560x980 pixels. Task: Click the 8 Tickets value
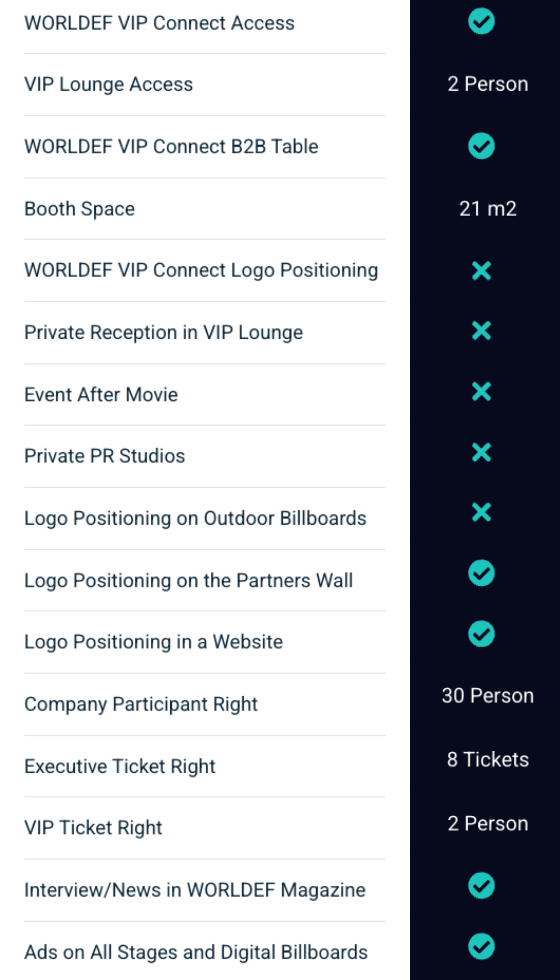click(488, 759)
